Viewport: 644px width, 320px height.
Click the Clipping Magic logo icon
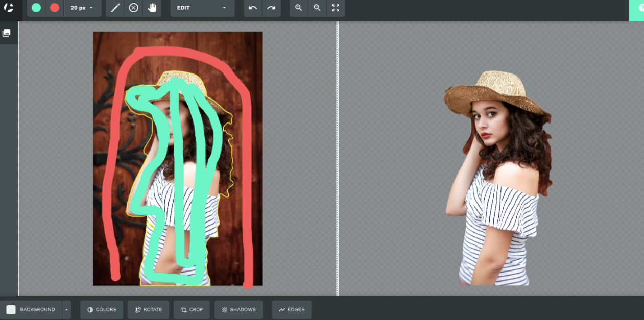(9, 8)
